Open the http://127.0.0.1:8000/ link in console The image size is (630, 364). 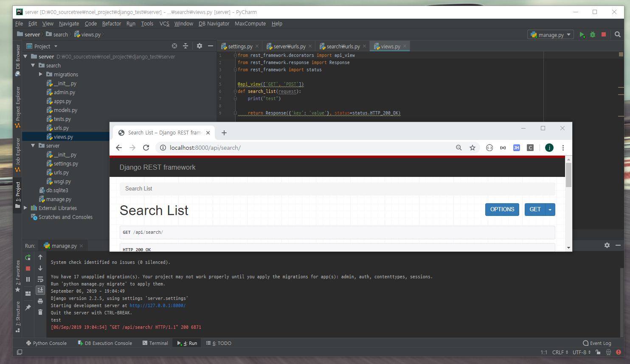[x=157, y=305]
